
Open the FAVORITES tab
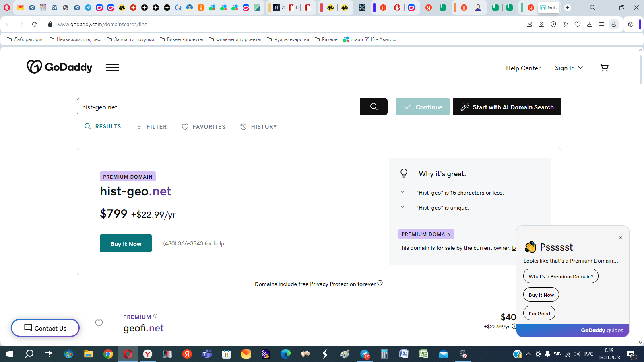coord(204,127)
